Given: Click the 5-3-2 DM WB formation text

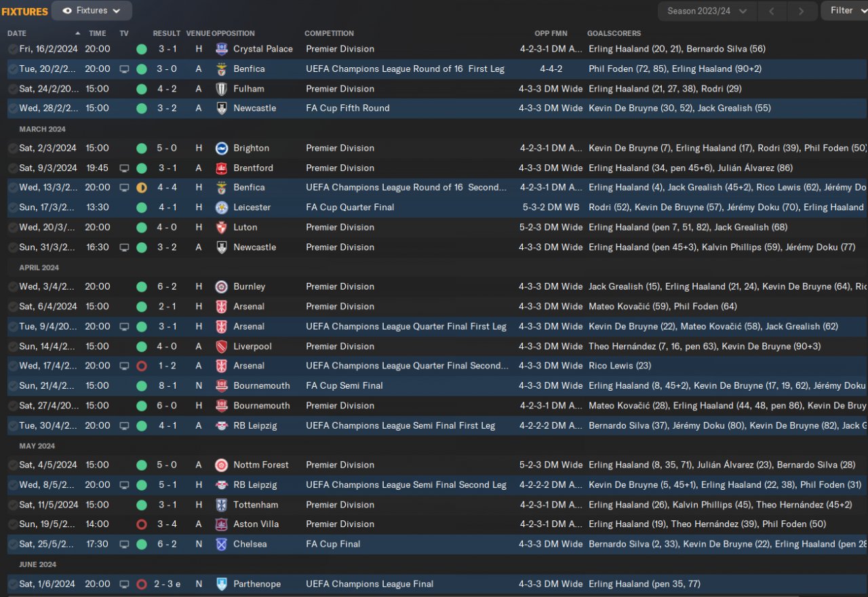Looking at the screenshot, I should [551, 208].
